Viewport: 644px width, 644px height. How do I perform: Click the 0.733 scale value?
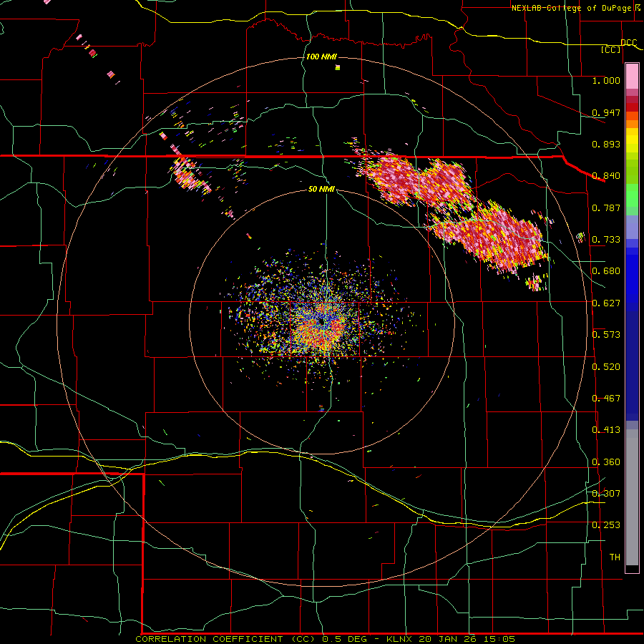point(606,240)
